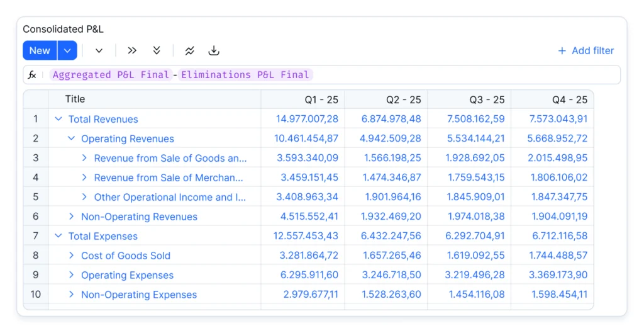
Task: Collapse the Total Expenses row
Action: click(x=58, y=236)
